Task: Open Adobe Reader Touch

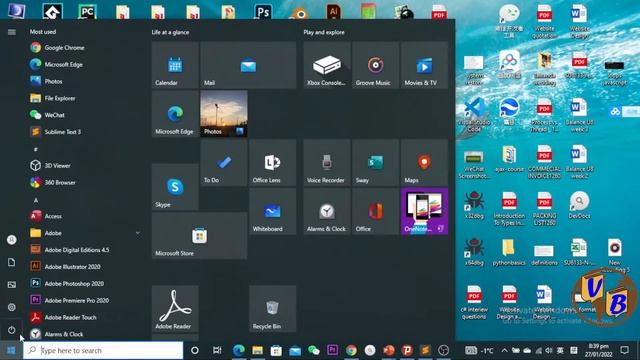Action: click(70, 317)
